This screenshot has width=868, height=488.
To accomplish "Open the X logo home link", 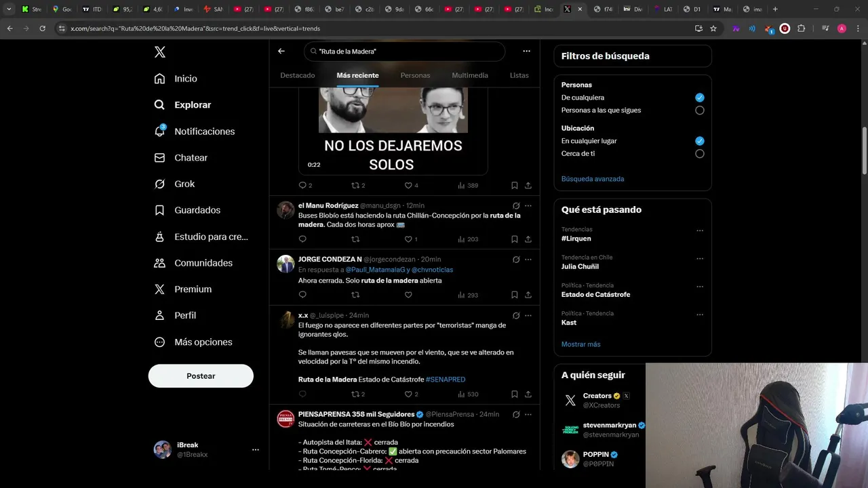I will tap(159, 52).
